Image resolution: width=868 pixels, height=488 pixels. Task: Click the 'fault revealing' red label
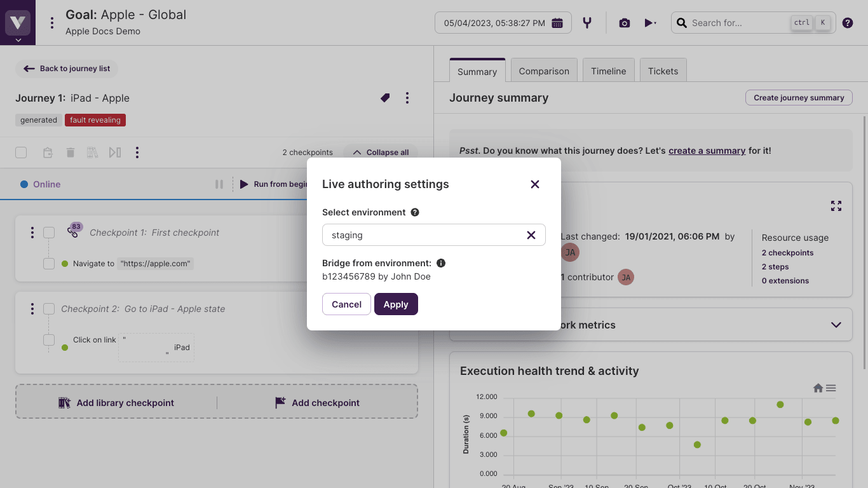point(95,119)
